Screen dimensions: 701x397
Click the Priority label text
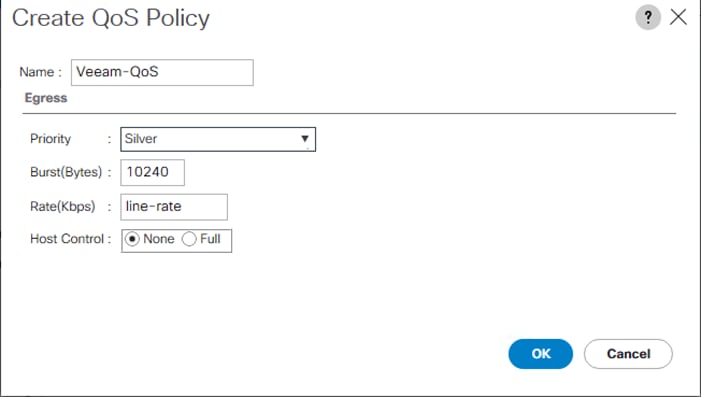coord(51,139)
